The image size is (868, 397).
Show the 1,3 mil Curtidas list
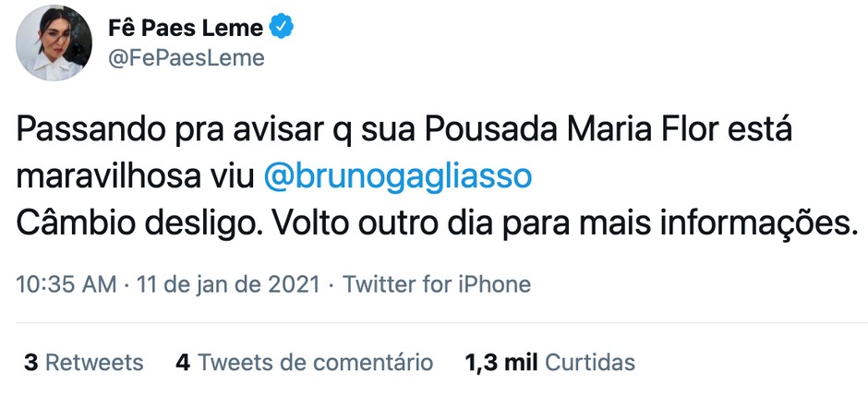(x=550, y=363)
